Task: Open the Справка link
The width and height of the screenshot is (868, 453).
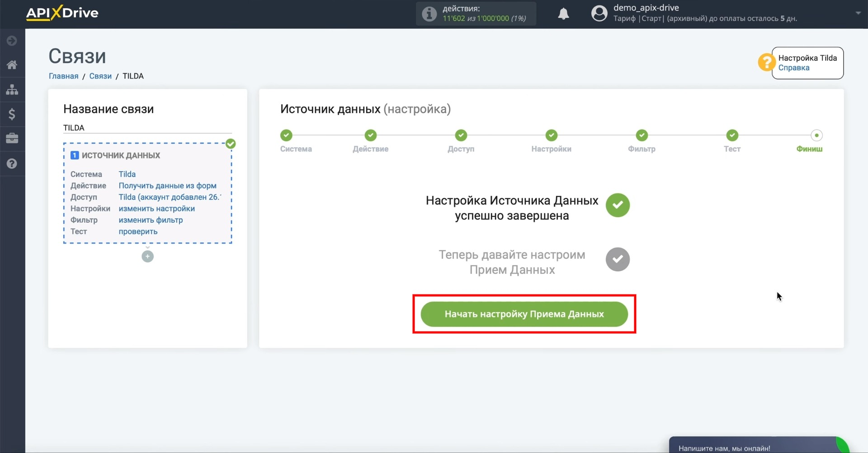Action: point(794,68)
